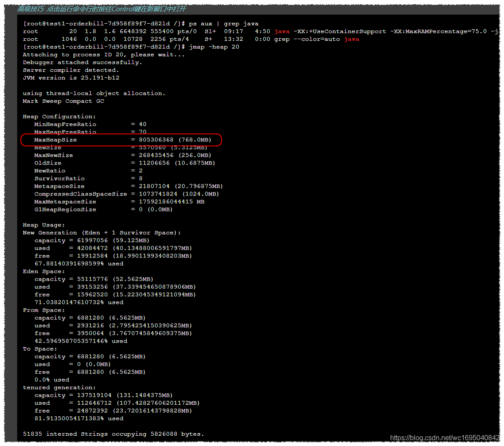
Task: Click New Generation free 19912584 line
Action: (113, 256)
